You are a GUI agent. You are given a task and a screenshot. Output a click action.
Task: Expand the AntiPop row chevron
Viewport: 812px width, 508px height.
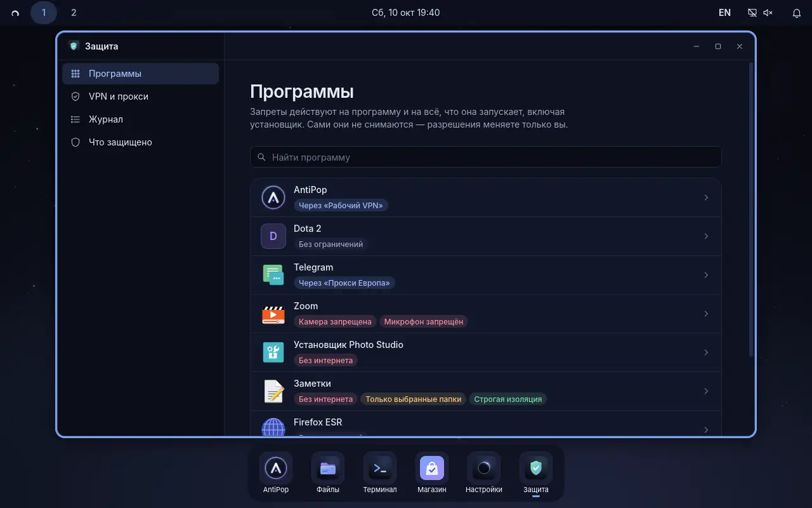point(706,197)
